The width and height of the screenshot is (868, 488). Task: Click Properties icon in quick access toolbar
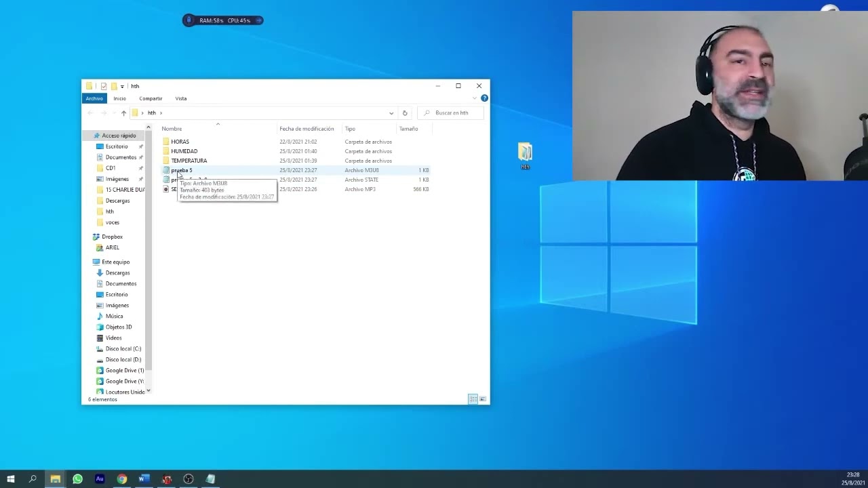tap(103, 86)
